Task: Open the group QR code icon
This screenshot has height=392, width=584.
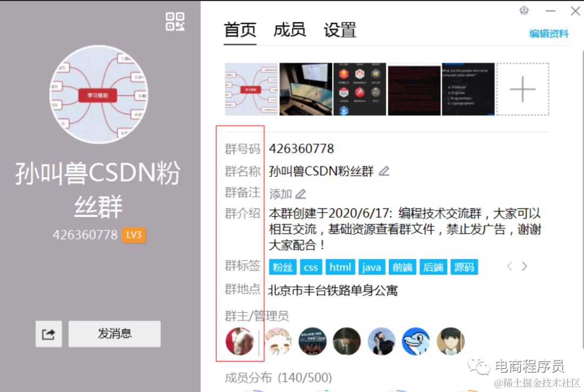Action: pos(175,22)
